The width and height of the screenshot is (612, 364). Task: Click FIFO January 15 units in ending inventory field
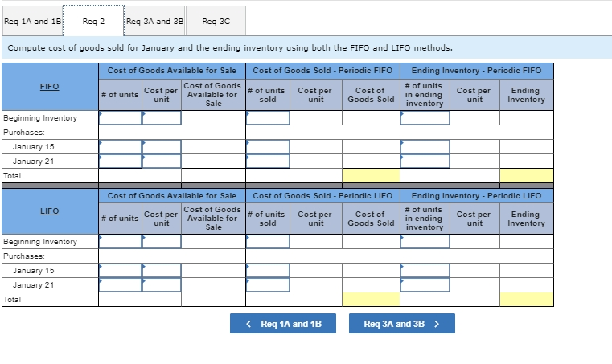click(x=425, y=147)
